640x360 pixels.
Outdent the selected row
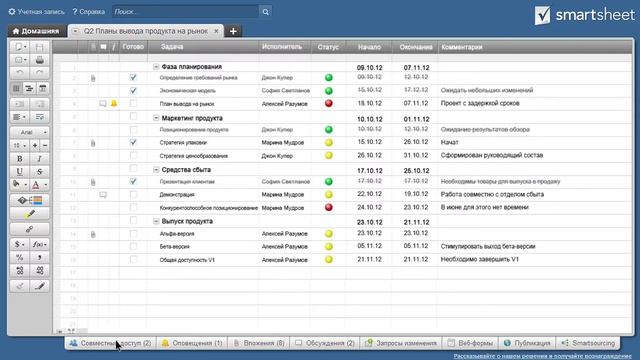click(19, 104)
